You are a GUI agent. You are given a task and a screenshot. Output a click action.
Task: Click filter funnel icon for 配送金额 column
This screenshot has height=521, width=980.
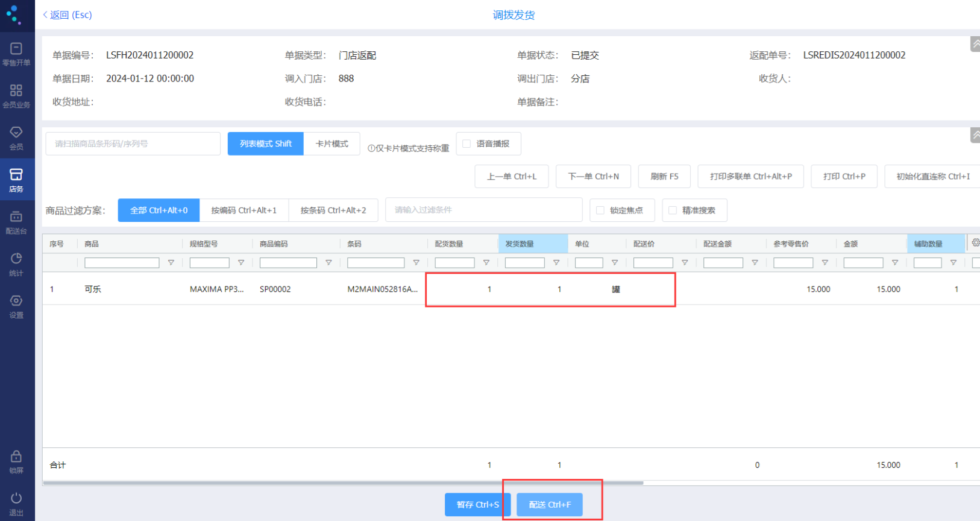coord(755,263)
